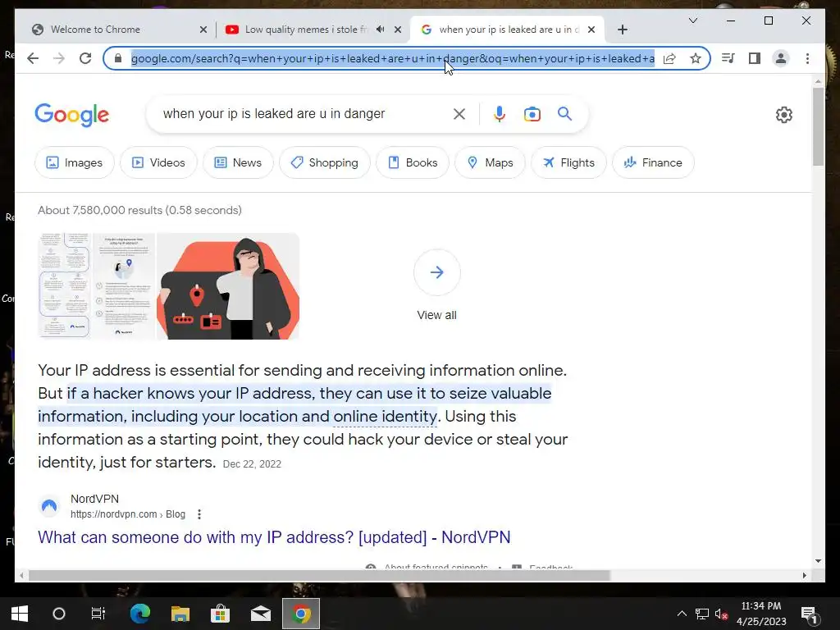Image resolution: width=840 pixels, height=630 pixels.
Task: Filter results by Flights
Action: coord(568,162)
